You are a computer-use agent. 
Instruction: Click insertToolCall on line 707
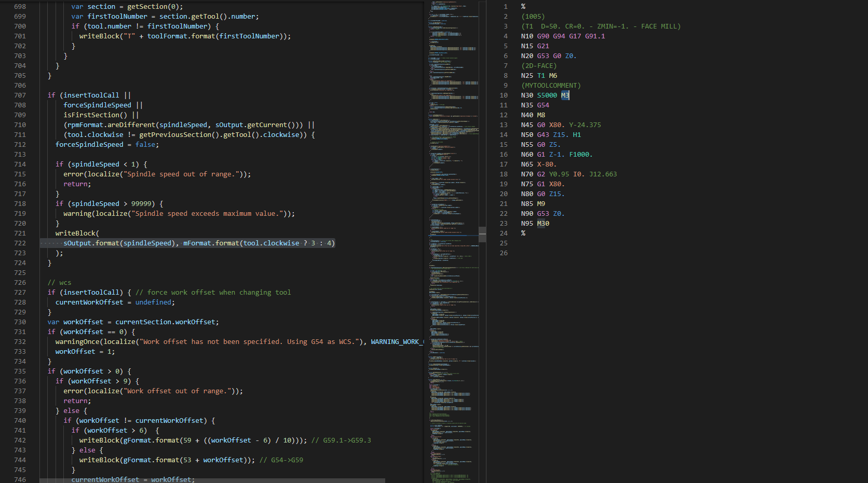[x=91, y=95]
